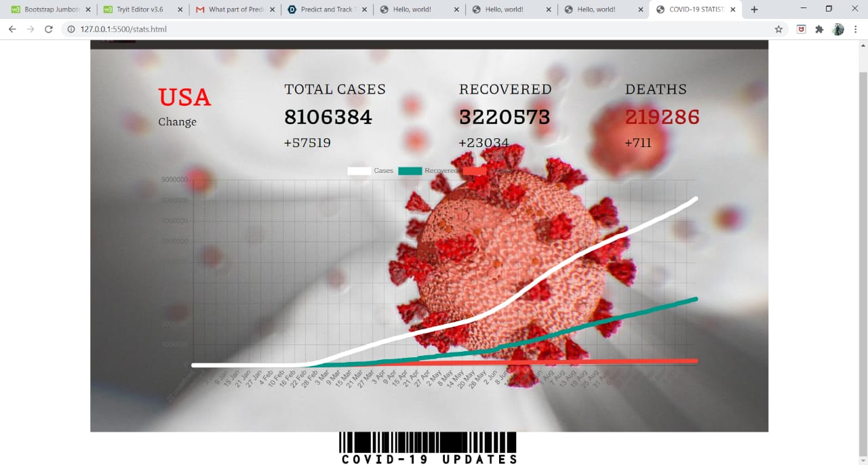Click the recovered value 3220573
Screen dimensions: 868x465
click(x=505, y=117)
